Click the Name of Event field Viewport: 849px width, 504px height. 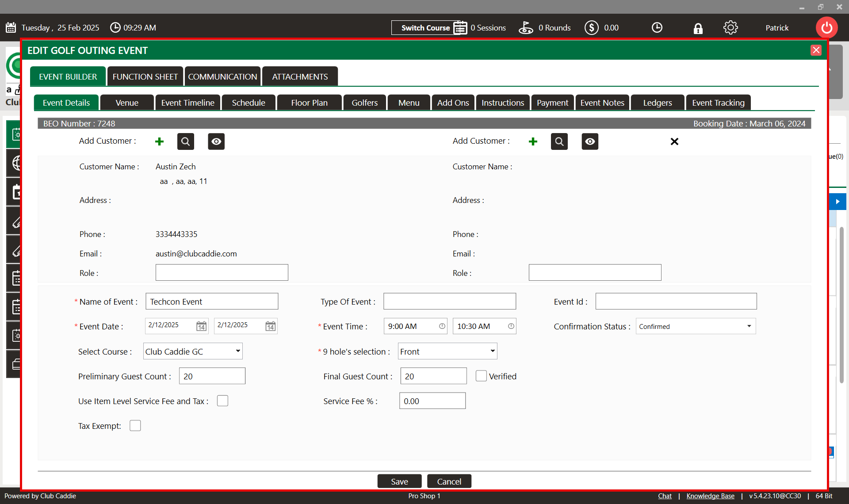pyautogui.click(x=212, y=302)
